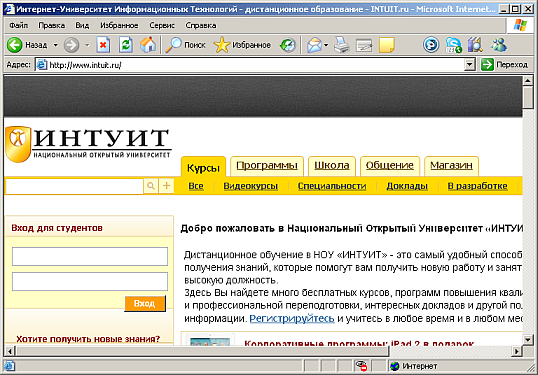Viewport: 538px width, 375px height.
Task: Expand the Mail button dropdown arrow
Action: (x=326, y=45)
